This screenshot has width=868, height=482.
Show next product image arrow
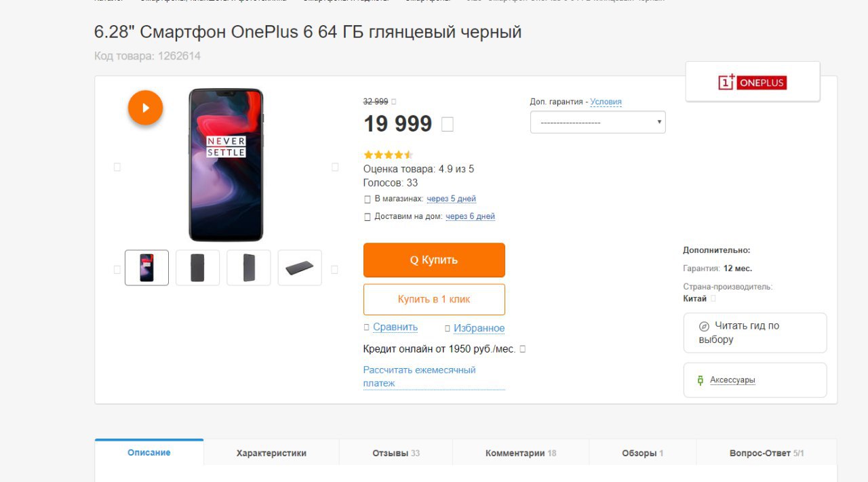tap(335, 167)
